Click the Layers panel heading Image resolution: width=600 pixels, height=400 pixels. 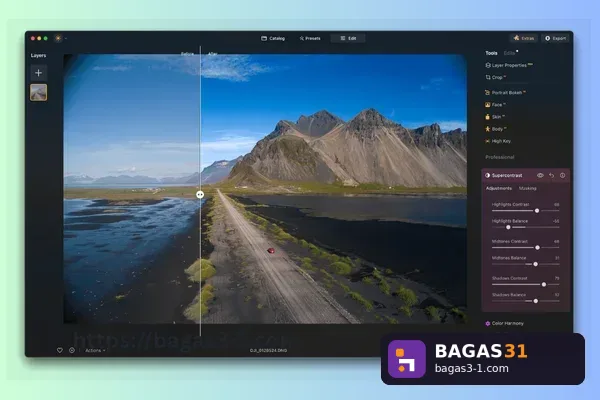(x=38, y=56)
